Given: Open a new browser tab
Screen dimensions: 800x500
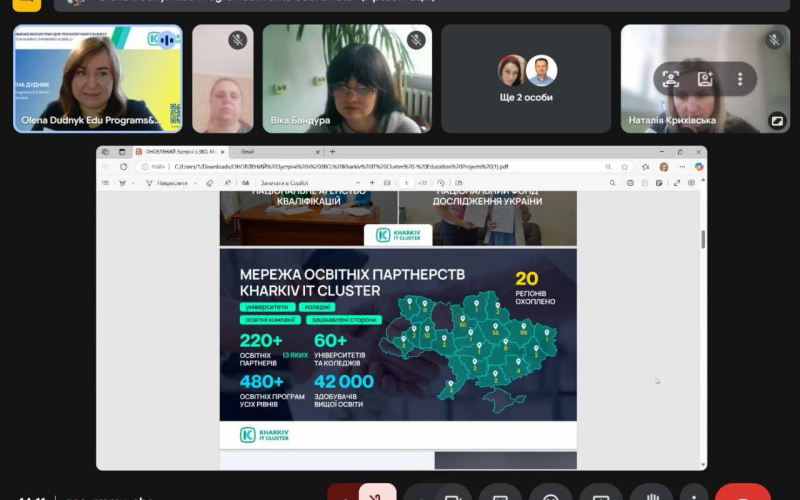Looking at the screenshot, I should [332, 152].
